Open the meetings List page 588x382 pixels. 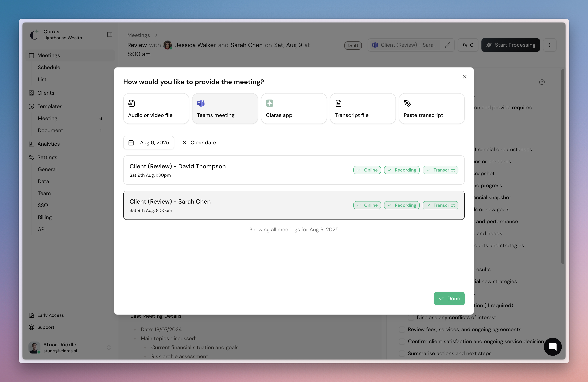[x=42, y=79]
